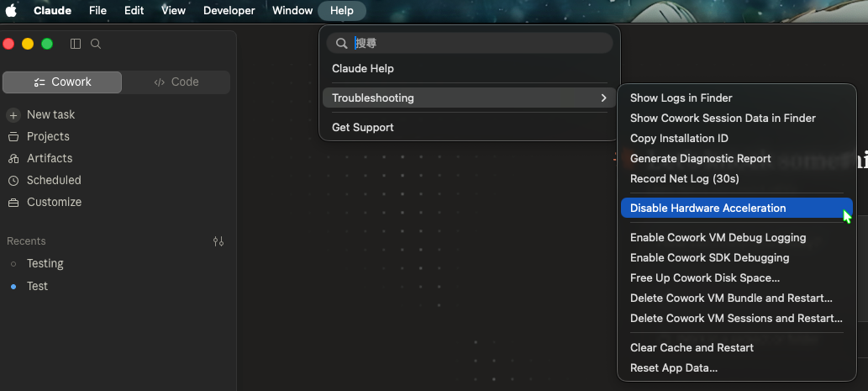868x391 pixels.
Task: Open the Developer menu
Action: click(x=229, y=11)
